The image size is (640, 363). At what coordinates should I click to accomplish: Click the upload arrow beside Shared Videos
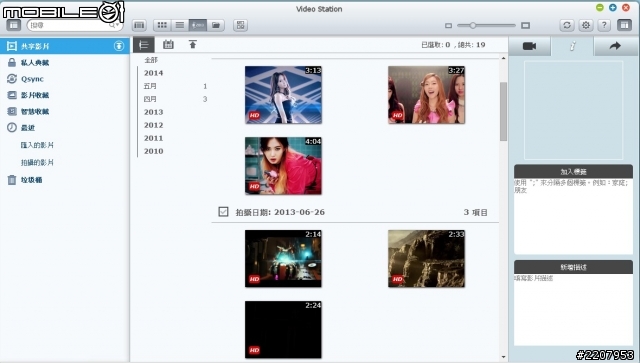[x=119, y=46]
